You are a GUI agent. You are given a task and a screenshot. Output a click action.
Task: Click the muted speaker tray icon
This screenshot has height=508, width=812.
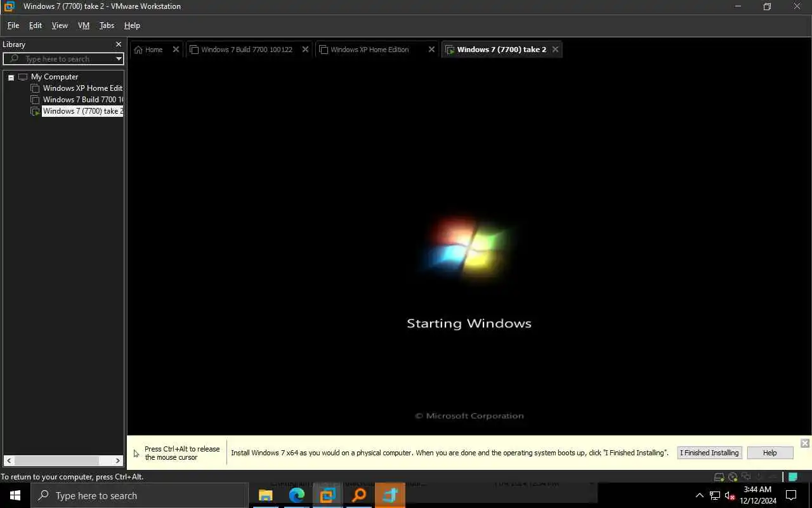point(730,495)
